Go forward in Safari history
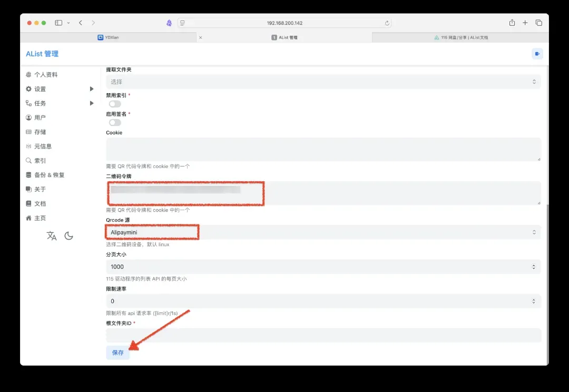 (x=93, y=23)
